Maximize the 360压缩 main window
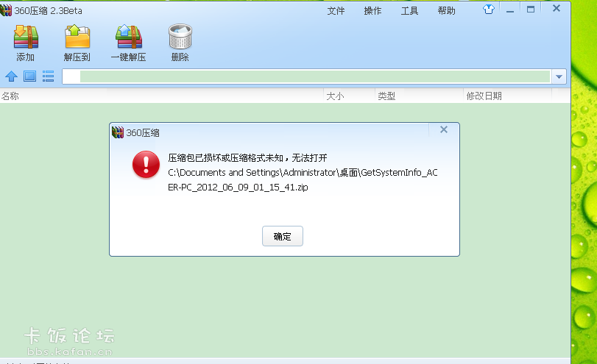597x364 pixels. tap(531, 10)
